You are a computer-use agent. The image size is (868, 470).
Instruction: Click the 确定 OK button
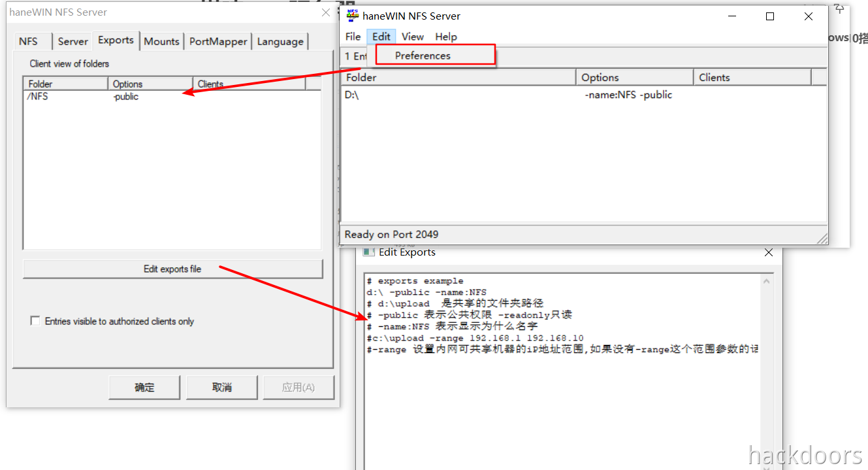click(144, 387)
